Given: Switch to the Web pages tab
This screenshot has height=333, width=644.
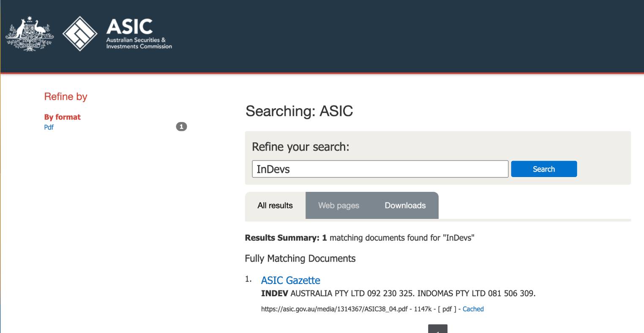Looking at the screenshot, I should pyautogui.click(x=338, y=205).
